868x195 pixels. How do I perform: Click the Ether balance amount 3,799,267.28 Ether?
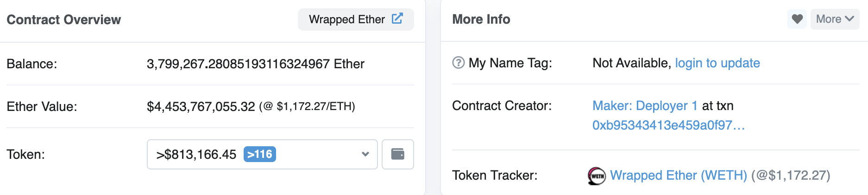255,64
